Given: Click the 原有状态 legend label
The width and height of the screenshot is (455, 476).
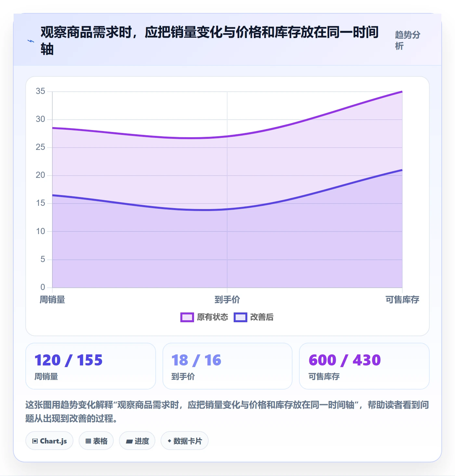Looking at the screenshot, I should click(213, 317).
